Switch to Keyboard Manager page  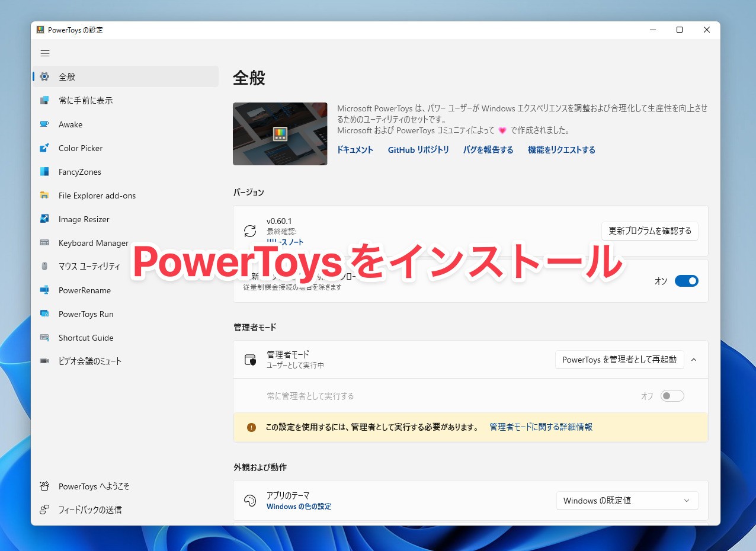[x=126, y=243]
